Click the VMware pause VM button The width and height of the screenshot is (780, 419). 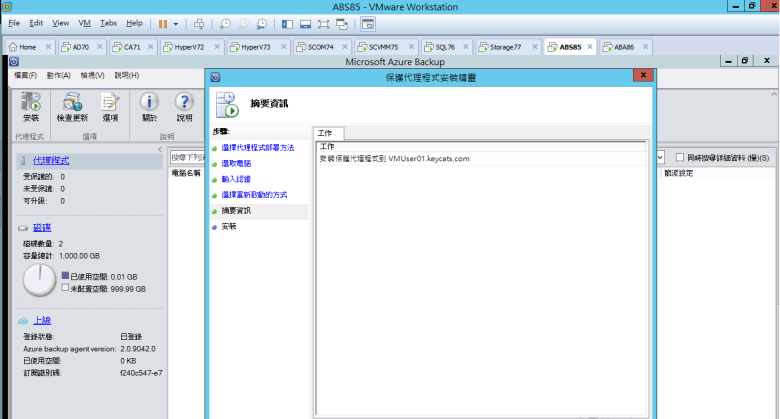pos(162,23)
